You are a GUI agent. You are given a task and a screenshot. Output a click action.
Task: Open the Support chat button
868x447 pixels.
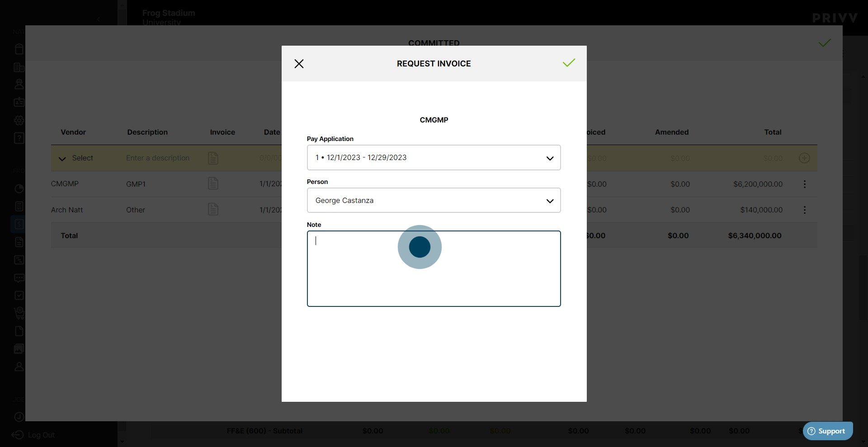(828, 431)
